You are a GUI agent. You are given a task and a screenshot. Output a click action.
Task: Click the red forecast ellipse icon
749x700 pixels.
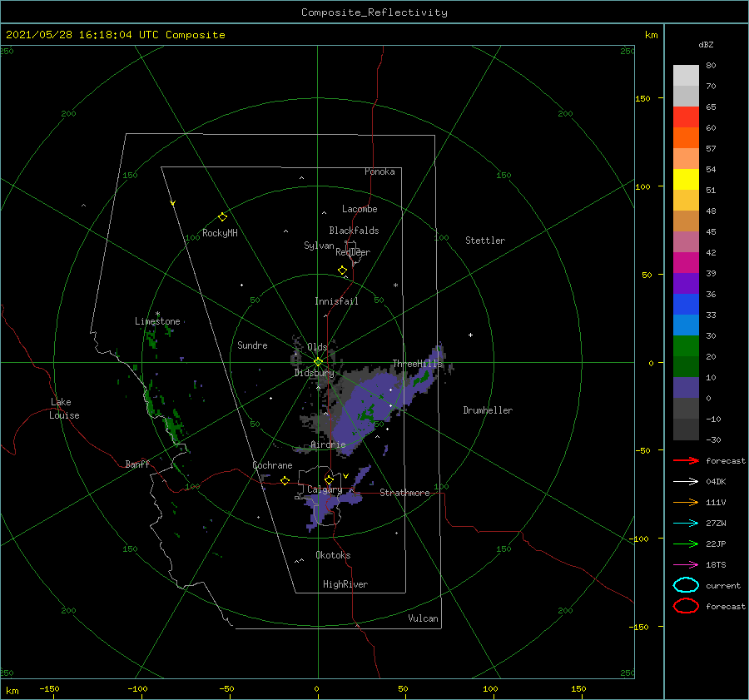686,606
